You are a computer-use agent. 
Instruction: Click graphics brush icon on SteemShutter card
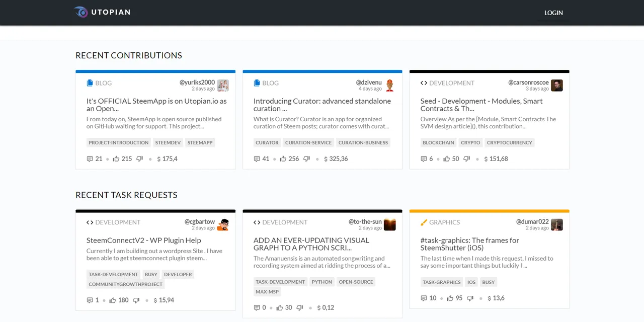click(424, 222)
